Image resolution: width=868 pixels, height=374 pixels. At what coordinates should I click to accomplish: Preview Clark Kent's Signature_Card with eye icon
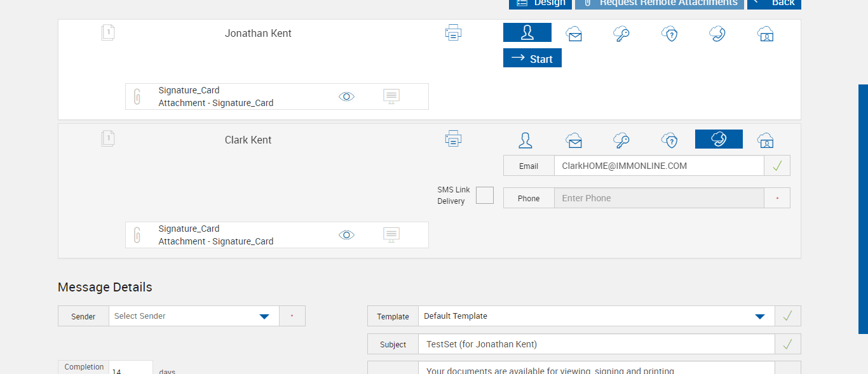(x=346, y=235)
